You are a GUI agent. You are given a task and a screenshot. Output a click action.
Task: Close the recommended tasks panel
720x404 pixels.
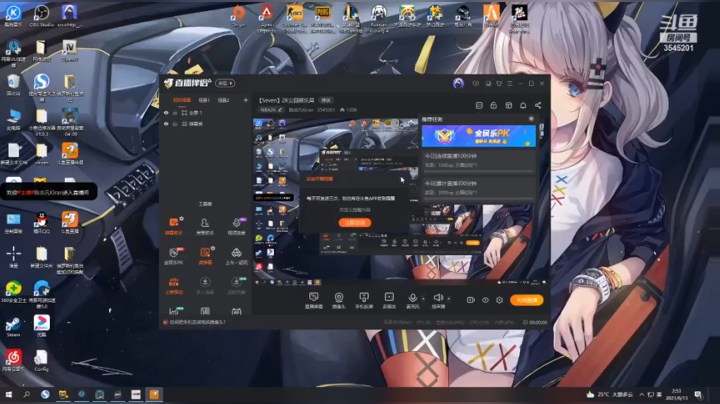[531, 119]
